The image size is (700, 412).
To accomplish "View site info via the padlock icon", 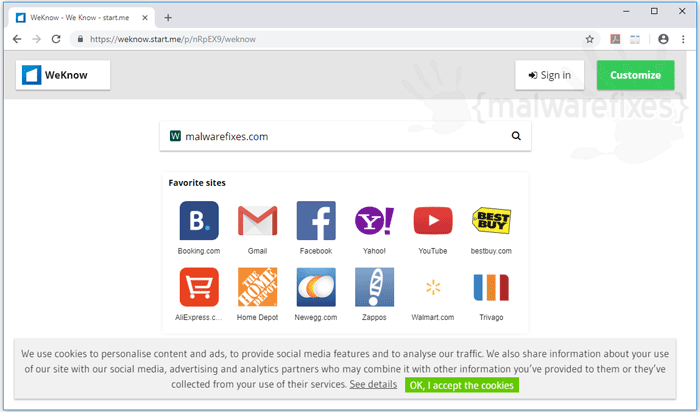I will (80, 39).
